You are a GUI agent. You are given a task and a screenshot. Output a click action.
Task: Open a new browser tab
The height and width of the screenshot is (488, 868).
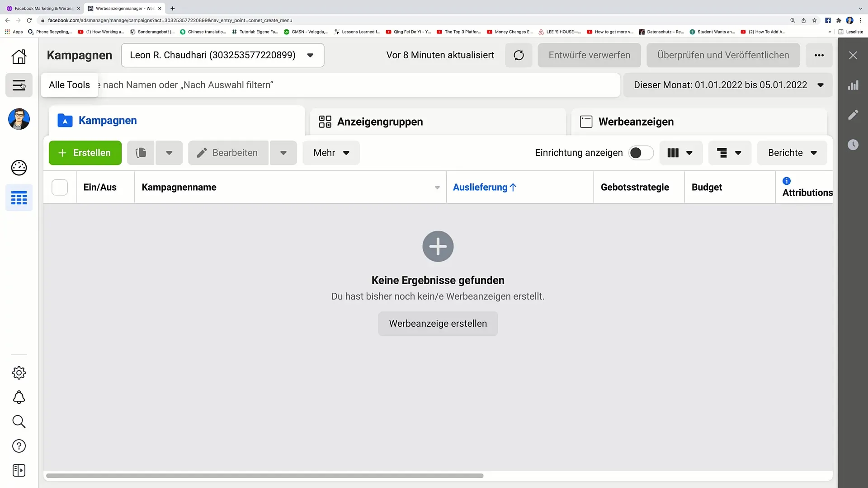click(172, 8)
